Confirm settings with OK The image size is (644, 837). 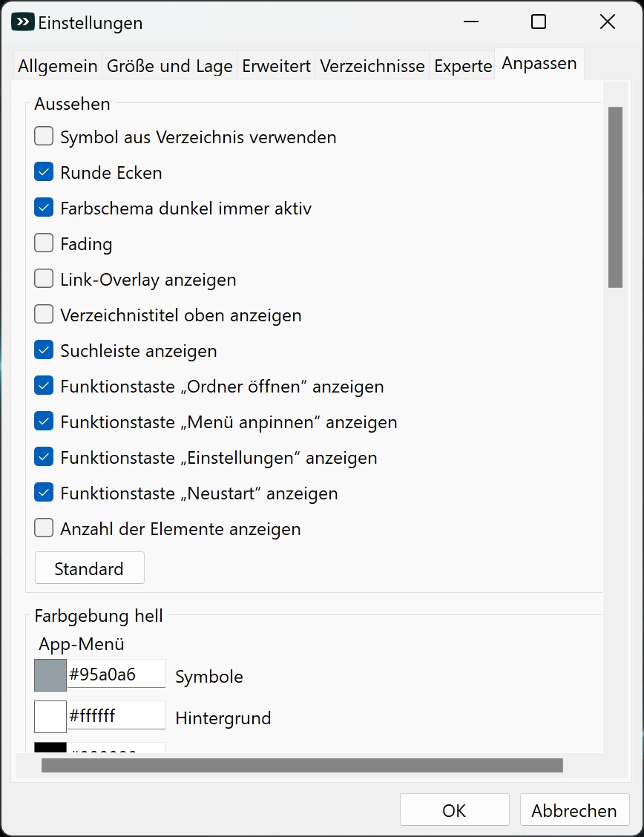[454, 810]
